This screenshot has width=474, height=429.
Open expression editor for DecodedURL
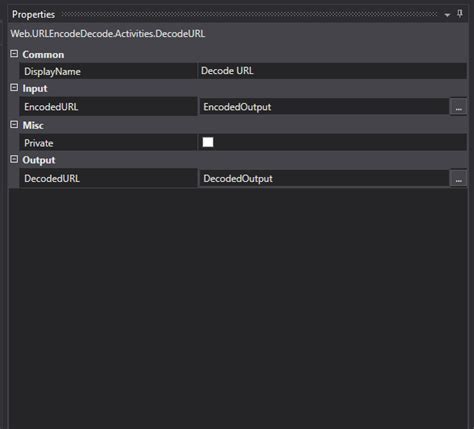458,178
